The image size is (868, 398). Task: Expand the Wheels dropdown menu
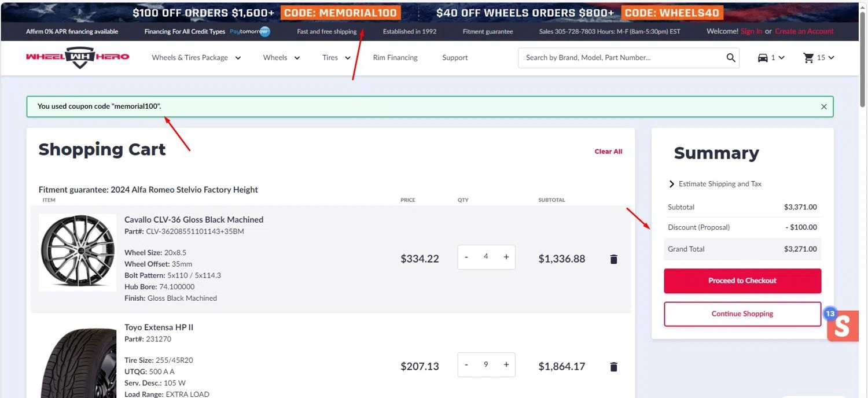(x=281, y=58)
